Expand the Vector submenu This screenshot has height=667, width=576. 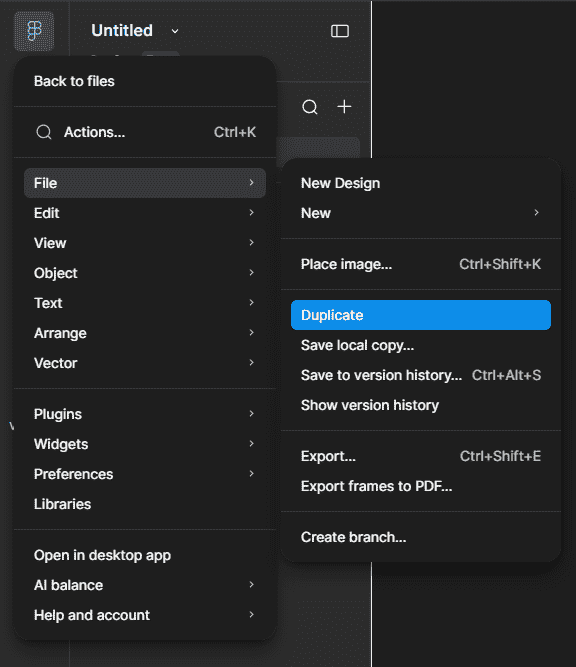[x=145, y=363]
